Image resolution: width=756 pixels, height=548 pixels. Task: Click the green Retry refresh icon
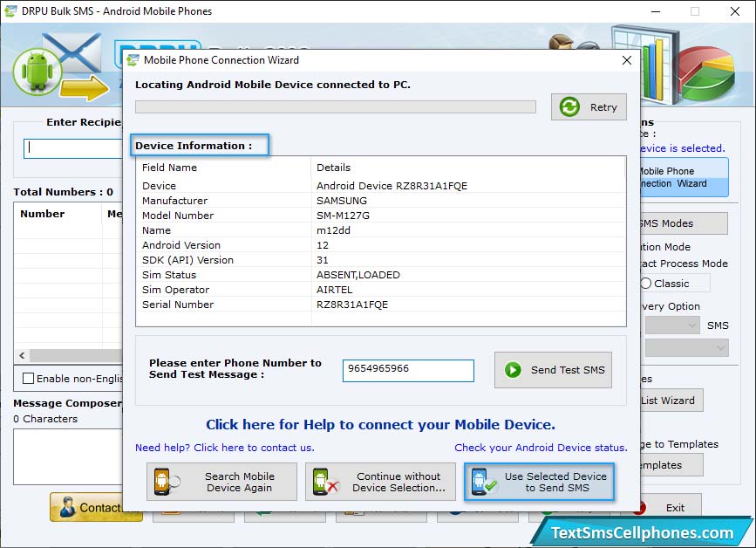pyautogui.click(x=569, y=106)
